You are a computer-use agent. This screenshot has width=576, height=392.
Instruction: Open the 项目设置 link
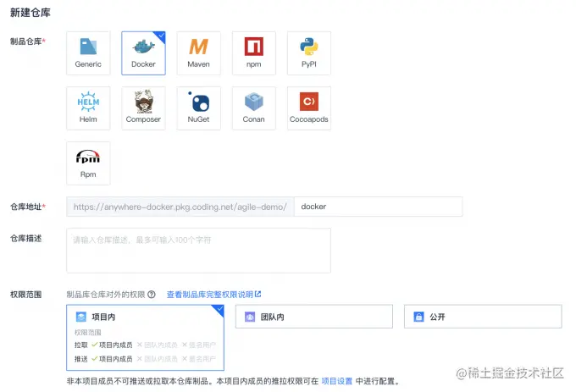(x=337, y=381)
